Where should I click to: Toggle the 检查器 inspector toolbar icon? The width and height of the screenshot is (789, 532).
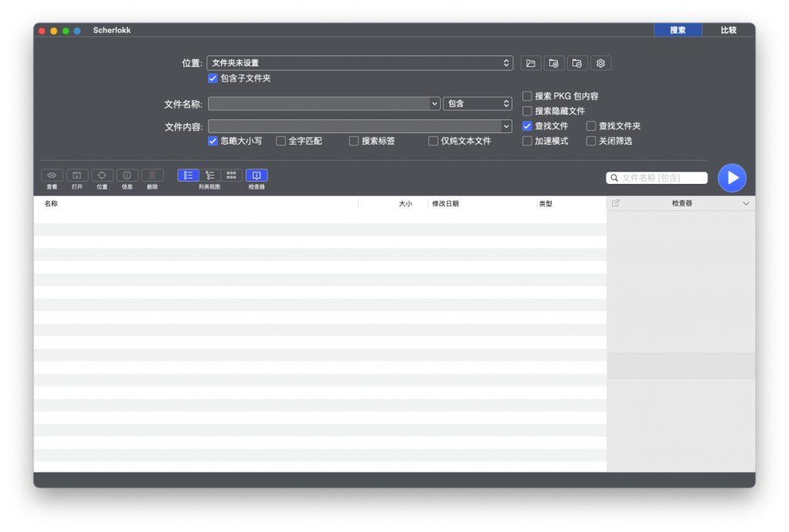pos(257,175)
